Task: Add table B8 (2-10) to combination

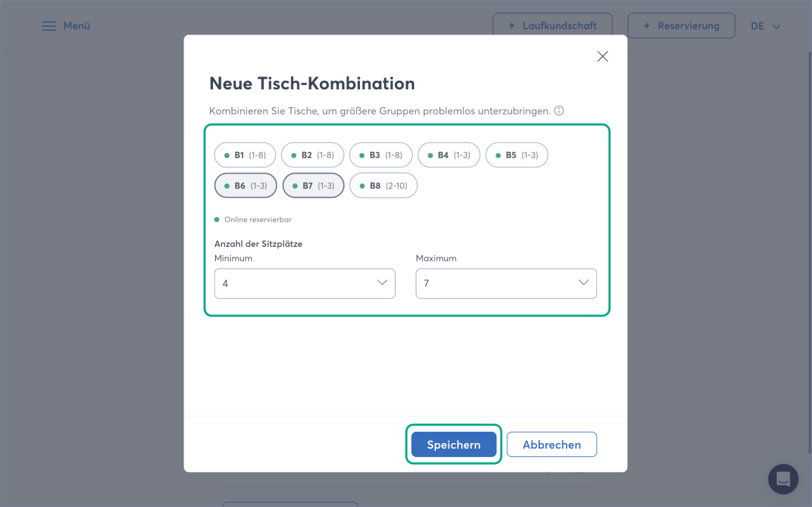Action: pos(383,186)
